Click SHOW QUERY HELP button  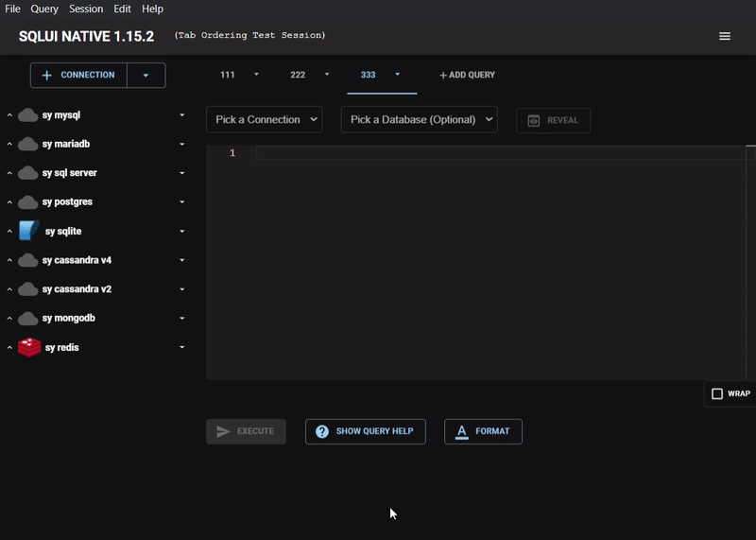pyautogui.click(x=366, y=431)
